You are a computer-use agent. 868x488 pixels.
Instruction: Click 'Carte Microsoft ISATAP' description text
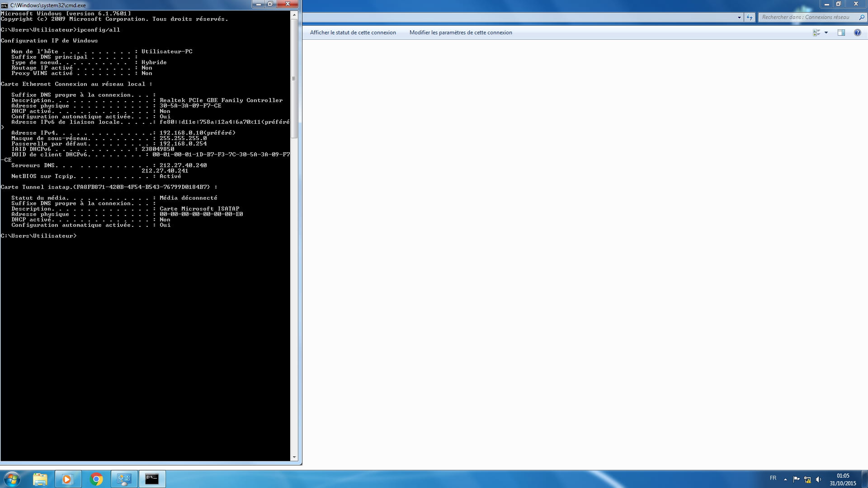[x=199, y=209]
